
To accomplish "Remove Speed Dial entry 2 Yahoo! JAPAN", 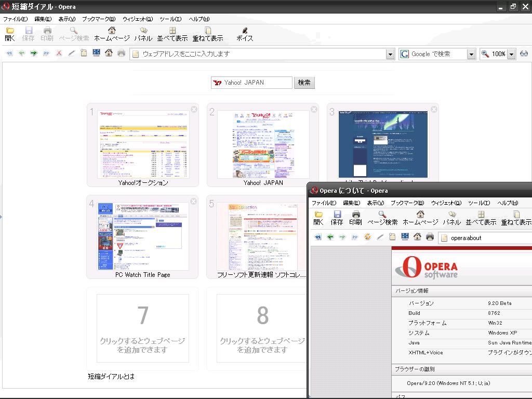I will 314,109.
